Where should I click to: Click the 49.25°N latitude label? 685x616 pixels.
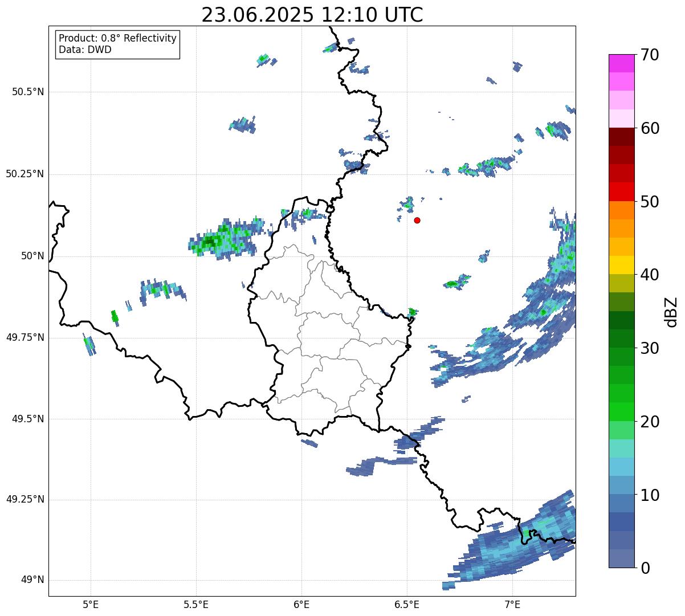(25, 499)
